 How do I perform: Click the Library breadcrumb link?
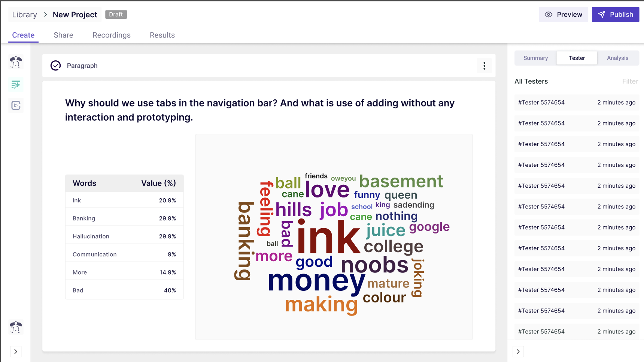coord(25,15)
